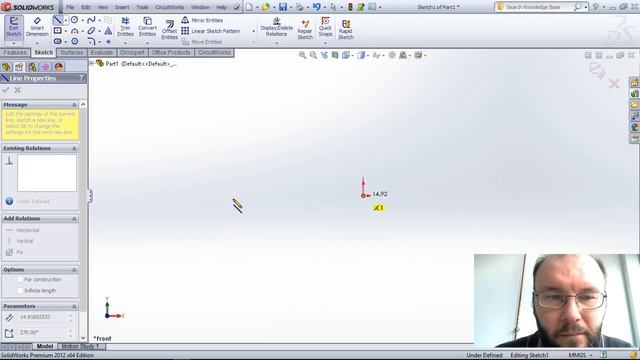Open the Circle tool dropdown arrow

(x=82, y=20)
